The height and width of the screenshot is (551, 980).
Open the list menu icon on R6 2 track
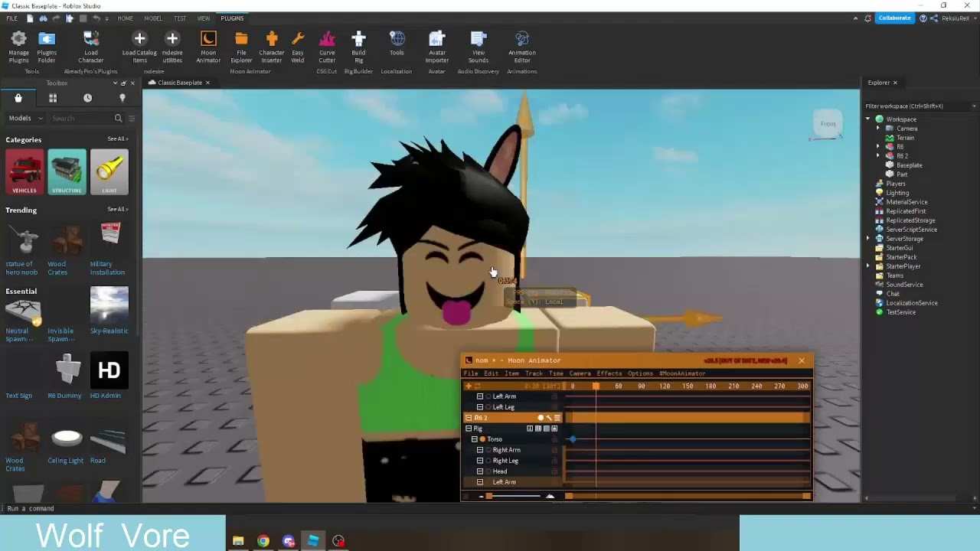click(x=557, y=418)
